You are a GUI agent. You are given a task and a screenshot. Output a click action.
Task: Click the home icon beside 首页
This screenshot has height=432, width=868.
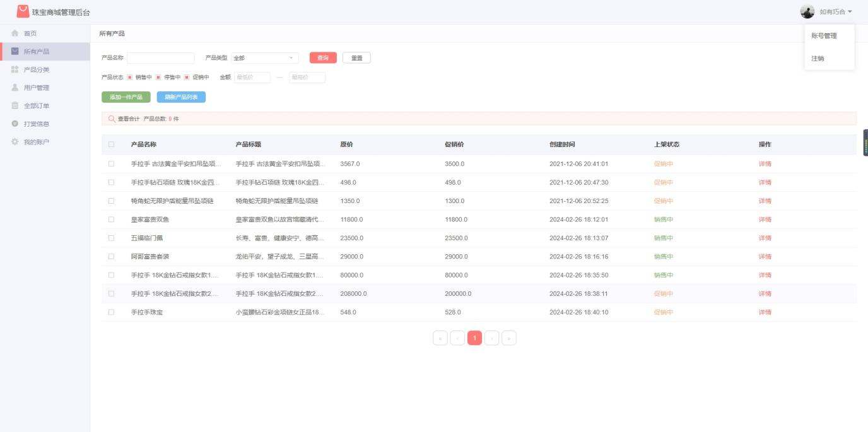14,33
